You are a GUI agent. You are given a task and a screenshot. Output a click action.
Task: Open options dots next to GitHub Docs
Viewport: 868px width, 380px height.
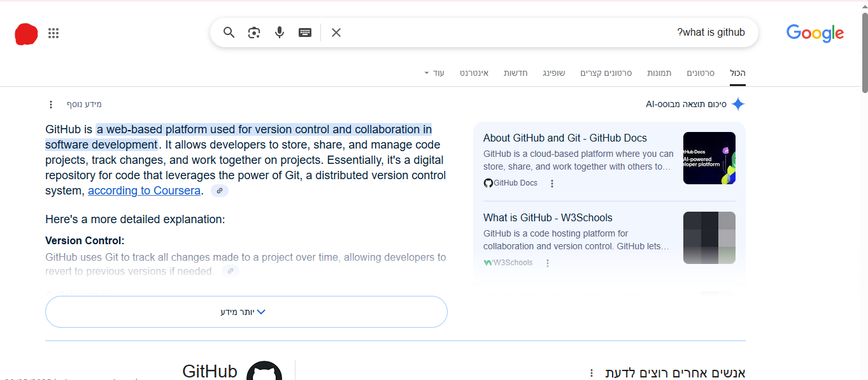pyautogui.click(x=552, y=184)
